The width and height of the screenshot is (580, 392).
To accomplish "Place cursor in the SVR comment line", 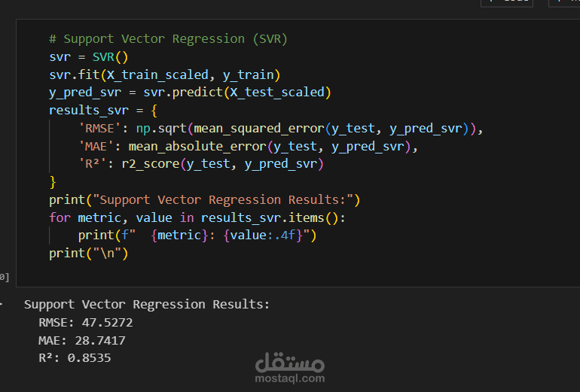I will [168, 39].
